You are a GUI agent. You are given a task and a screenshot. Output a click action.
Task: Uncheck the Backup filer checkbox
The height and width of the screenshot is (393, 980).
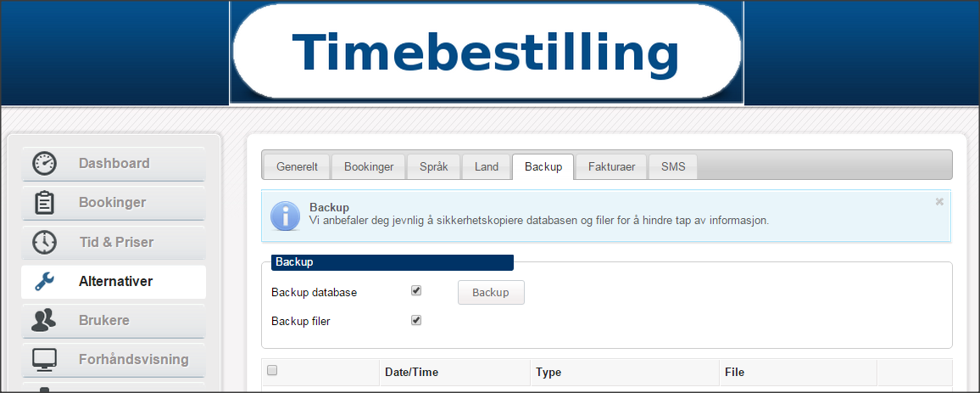pyautogui.click(x=416, y=320)
